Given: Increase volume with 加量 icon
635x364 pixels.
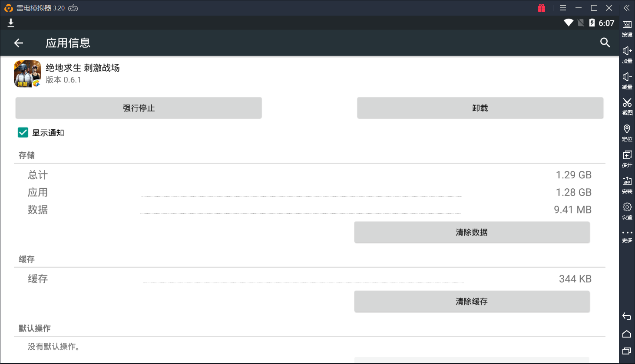Looking at the screenshot, I should tap(627, 54).
